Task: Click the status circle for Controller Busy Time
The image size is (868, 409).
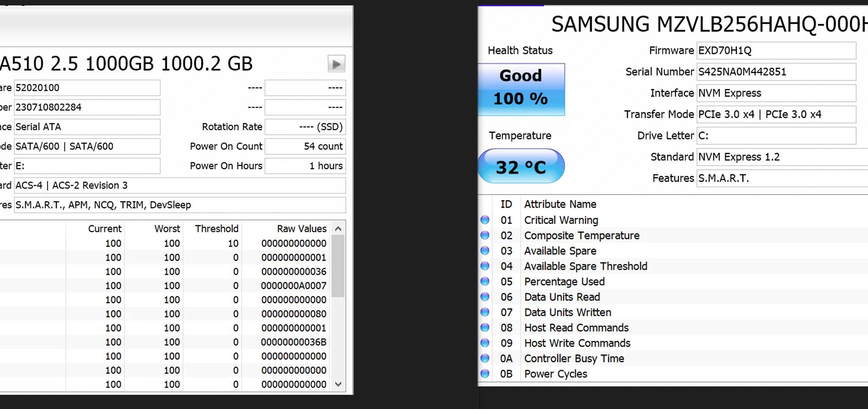Action: 485,358
